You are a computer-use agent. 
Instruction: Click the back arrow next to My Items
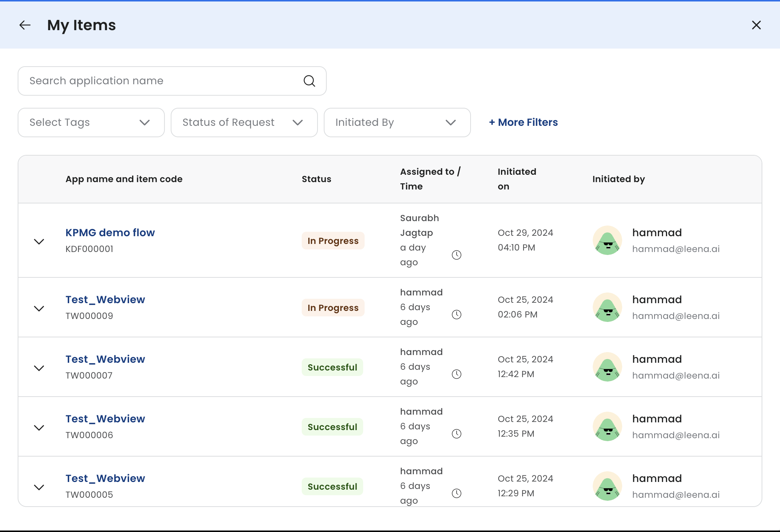(x=25, y=25)
